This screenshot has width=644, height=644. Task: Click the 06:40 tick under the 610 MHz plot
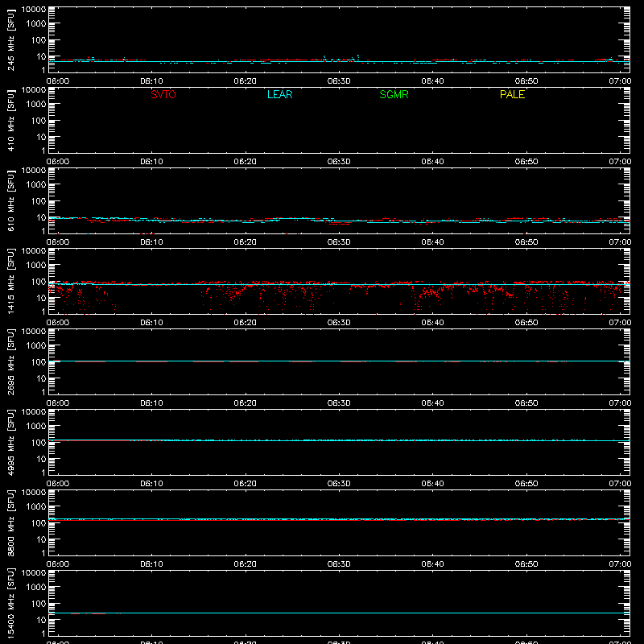(x=432, y=242)
